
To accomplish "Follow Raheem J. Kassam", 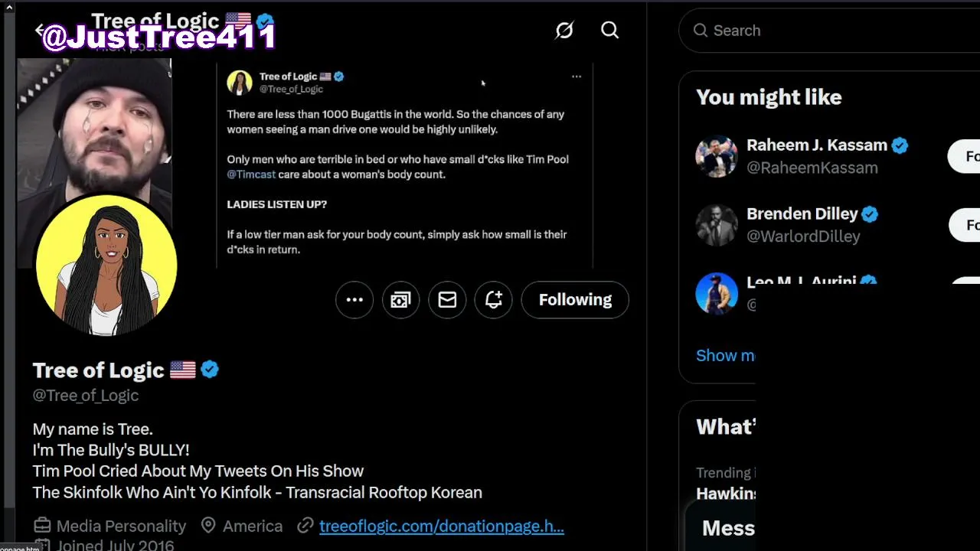I will coord(966,156).
